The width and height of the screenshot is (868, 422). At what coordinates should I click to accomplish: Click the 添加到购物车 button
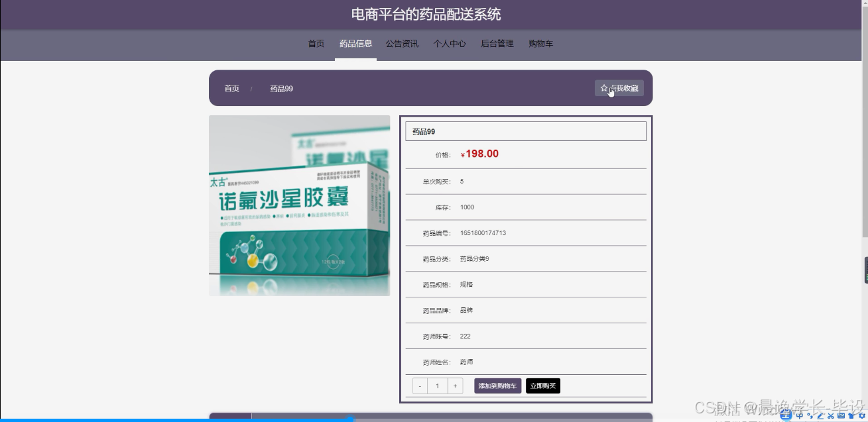pos(498,386)
